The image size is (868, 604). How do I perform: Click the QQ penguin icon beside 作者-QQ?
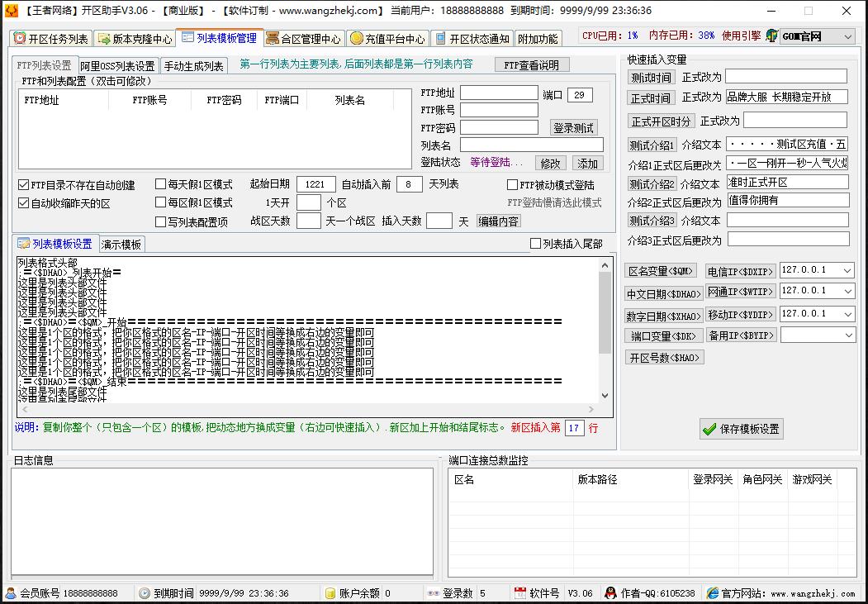[610, 593]
